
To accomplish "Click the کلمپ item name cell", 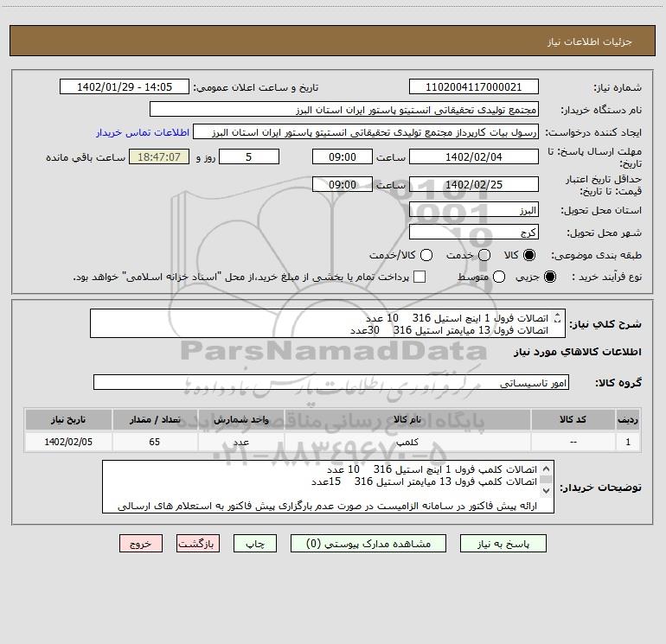I will (407, 442).
